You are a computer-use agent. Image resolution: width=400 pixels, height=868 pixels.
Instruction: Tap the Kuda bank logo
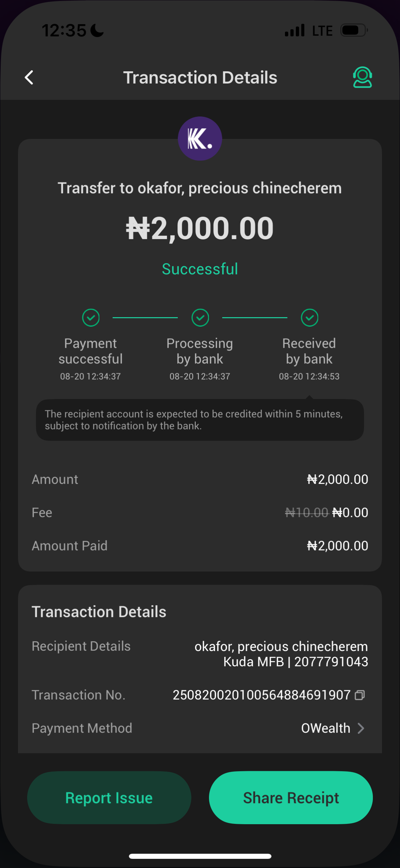pyautogui.click(x=200, y=139)
